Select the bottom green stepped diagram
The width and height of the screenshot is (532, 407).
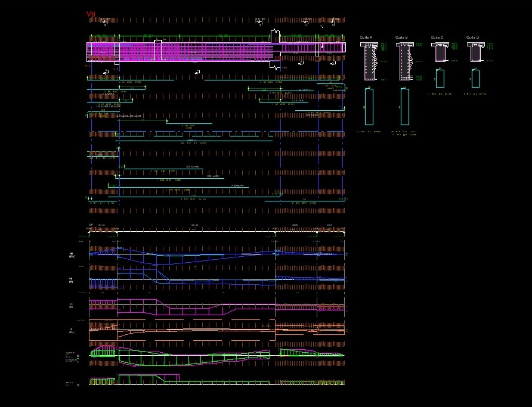click(x=149, y=378)
